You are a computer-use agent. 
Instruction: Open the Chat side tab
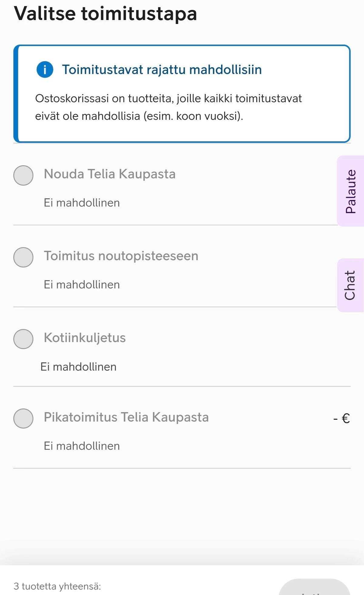[350, 285]
